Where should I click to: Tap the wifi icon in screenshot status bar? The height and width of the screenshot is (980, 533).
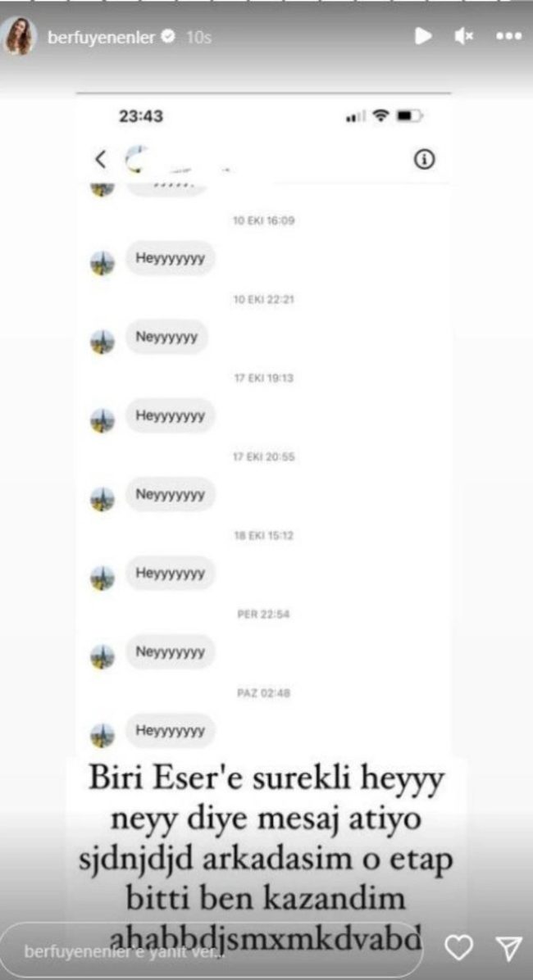tap(380, 116)
